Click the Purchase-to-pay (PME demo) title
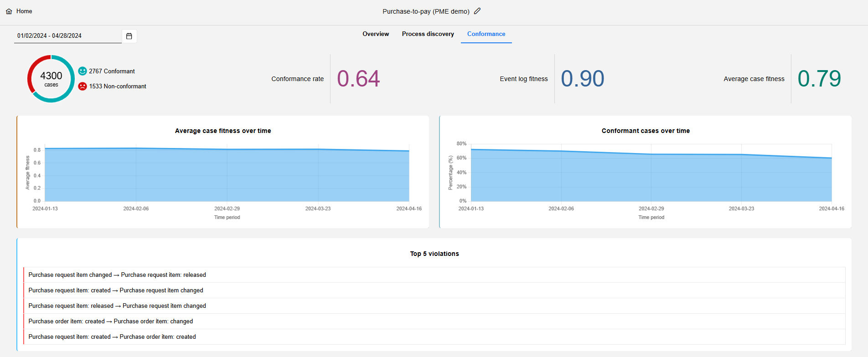Screen dimensions: 868x357 pyautogui.click(x=426, y=11)
